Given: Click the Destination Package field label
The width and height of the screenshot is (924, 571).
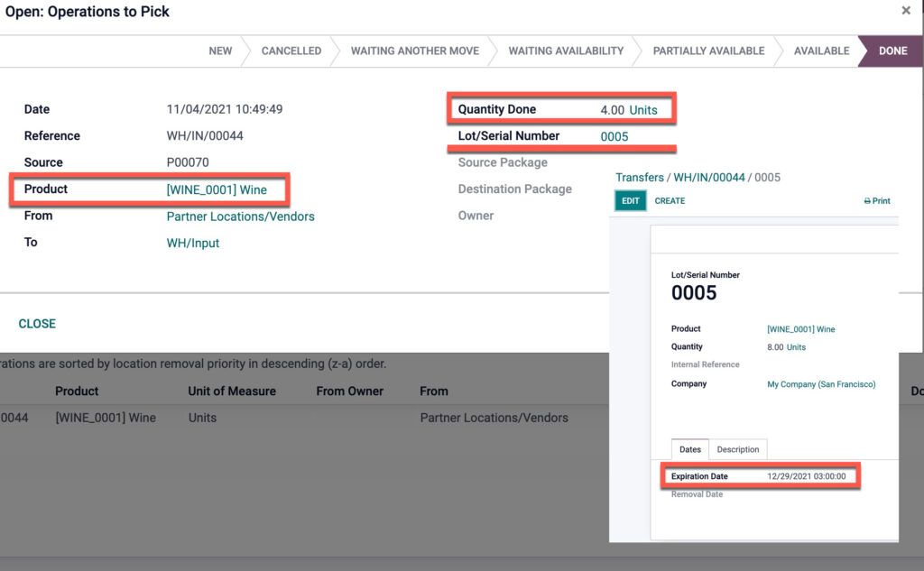Looking at the screenshot, I should coord(515,189).
